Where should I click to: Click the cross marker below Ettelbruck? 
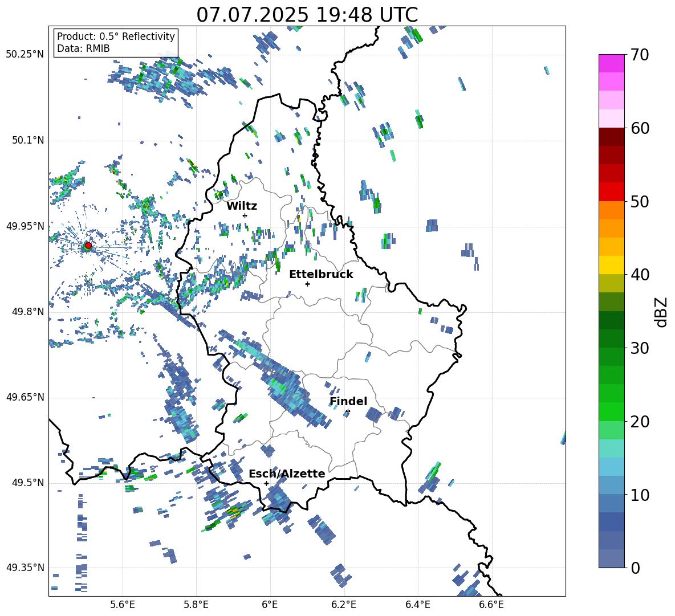307,284
